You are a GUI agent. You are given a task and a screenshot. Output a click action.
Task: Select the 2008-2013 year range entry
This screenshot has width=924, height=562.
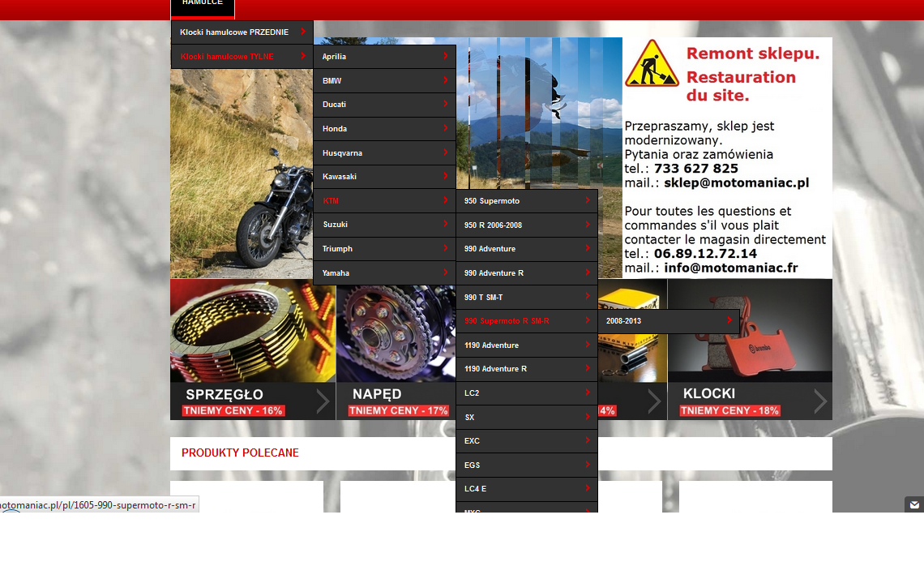click(669, 321)
